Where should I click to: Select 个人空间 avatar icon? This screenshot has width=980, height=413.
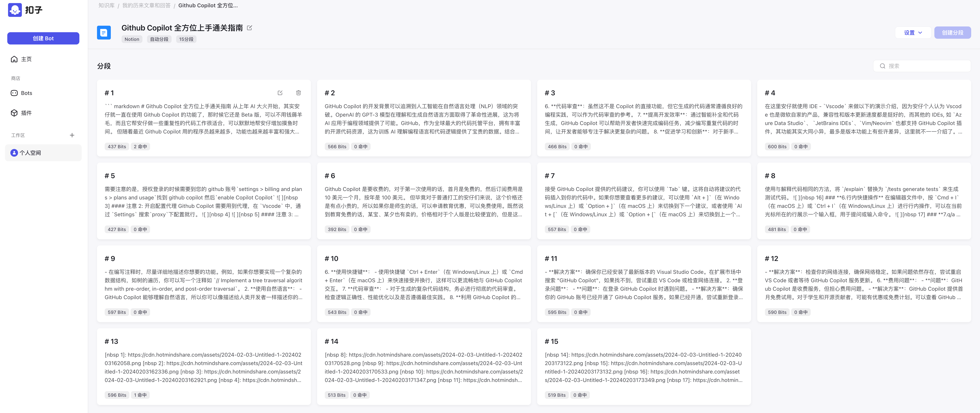coord(14,153)
